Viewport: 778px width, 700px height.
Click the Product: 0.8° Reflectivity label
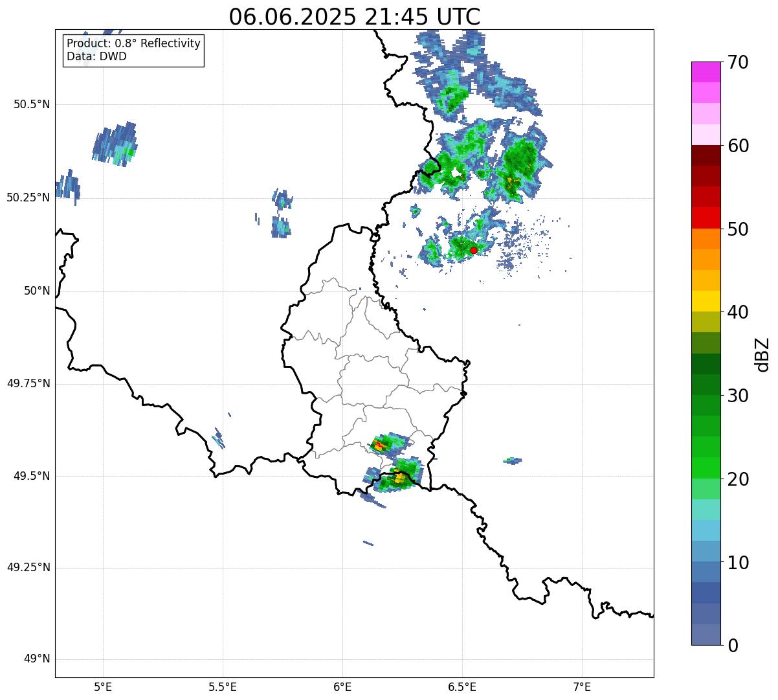(134, 43)
